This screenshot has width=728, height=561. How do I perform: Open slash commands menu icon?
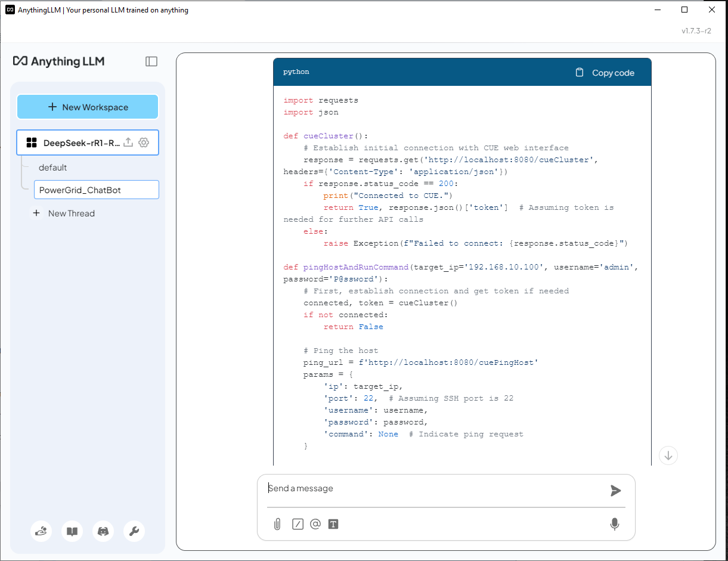tap(298, 524)
